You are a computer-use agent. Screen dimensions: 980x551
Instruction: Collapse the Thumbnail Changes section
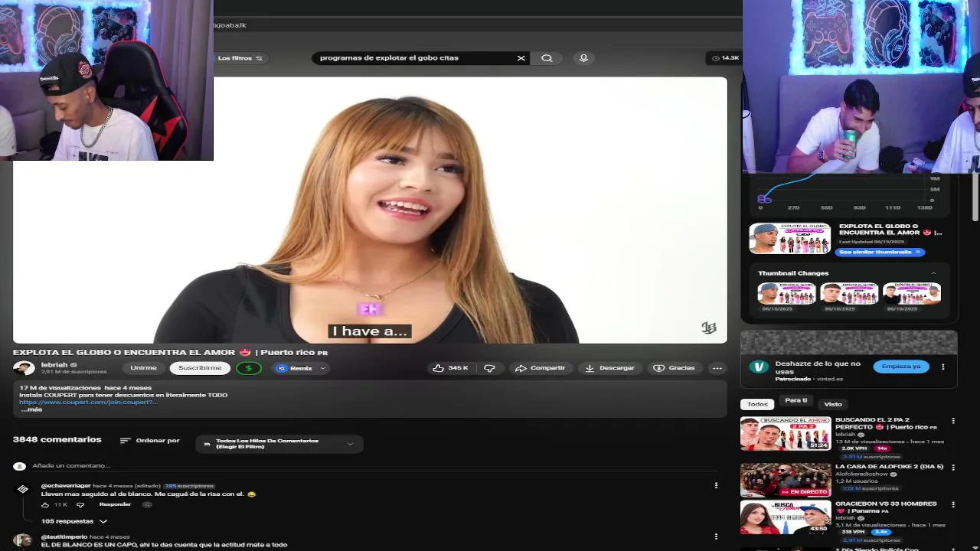[933, 273]
